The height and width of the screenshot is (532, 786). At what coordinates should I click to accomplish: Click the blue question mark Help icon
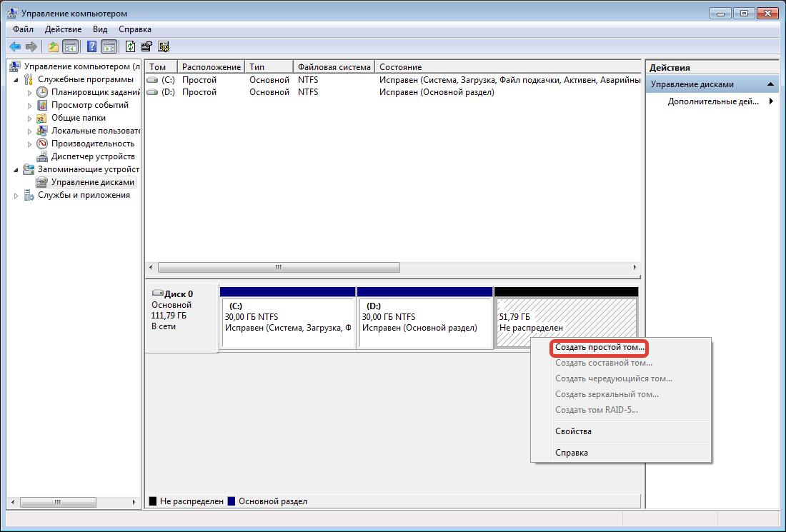coord(92,47)
